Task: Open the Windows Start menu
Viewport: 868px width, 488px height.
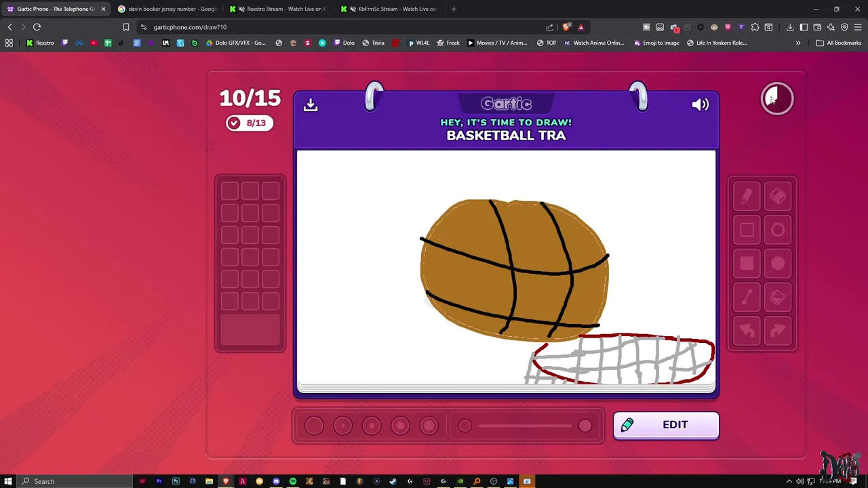Action: coord(8,481)
